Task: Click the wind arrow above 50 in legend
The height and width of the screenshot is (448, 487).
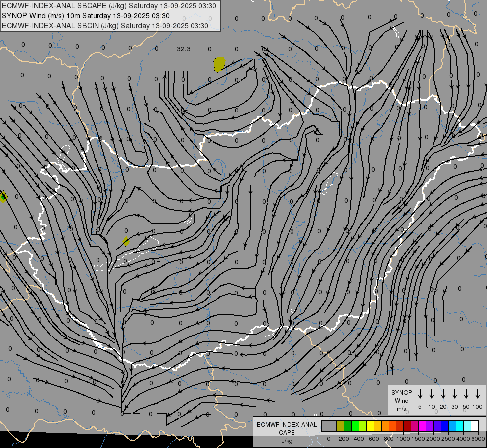Action: click(466, 393)
